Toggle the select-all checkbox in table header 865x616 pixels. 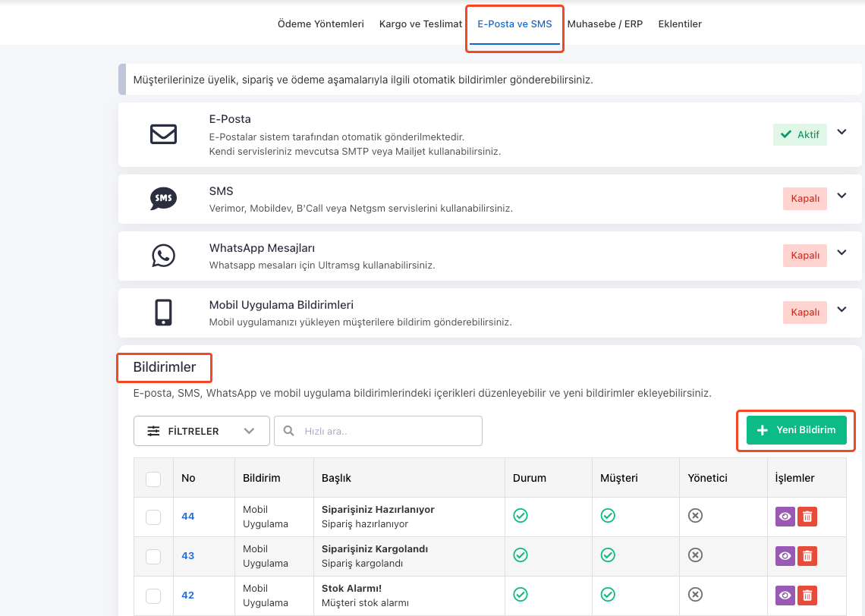[153, 479]
